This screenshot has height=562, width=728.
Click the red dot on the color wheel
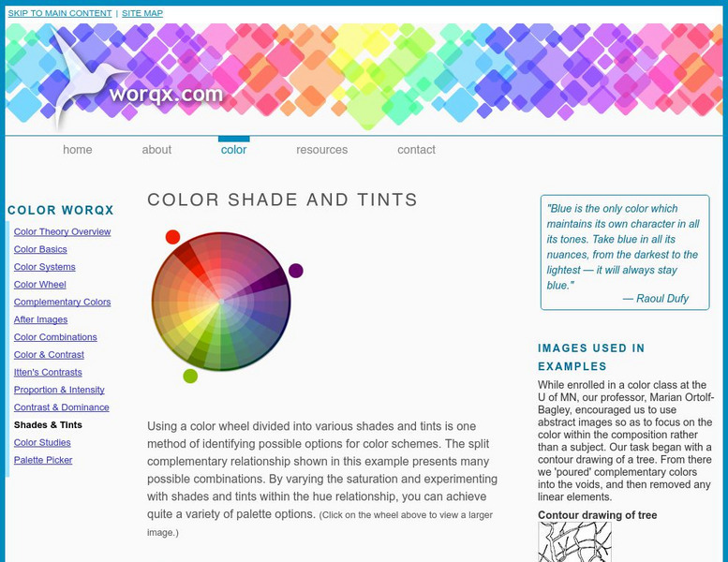tap(172, 237)
